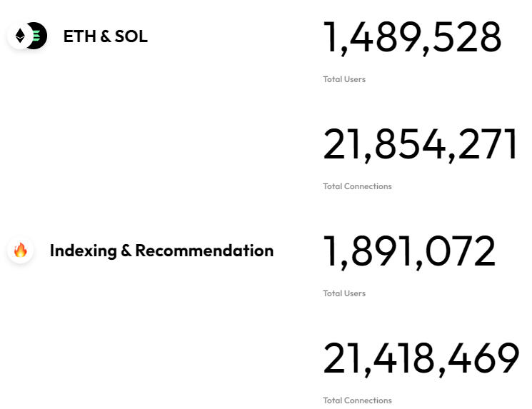Viewport: 532px width, 409px height.
Task: Click Total Connections label below 21,418,469
Action: (x=357, y=400)
